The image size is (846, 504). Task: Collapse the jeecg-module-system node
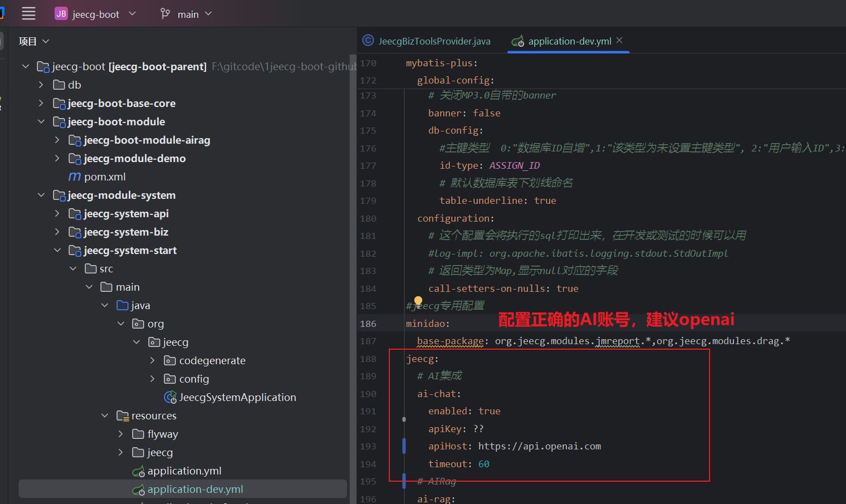pos(41,195)
